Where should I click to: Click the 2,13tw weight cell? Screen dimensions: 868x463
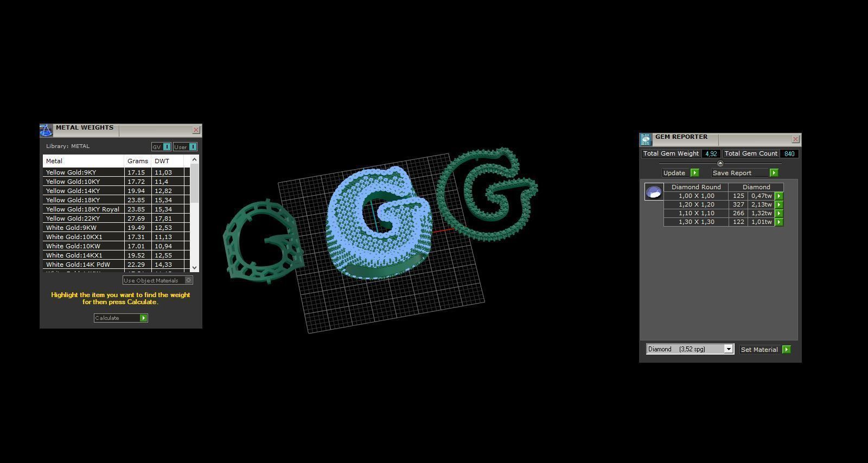(x=761, y=204)
